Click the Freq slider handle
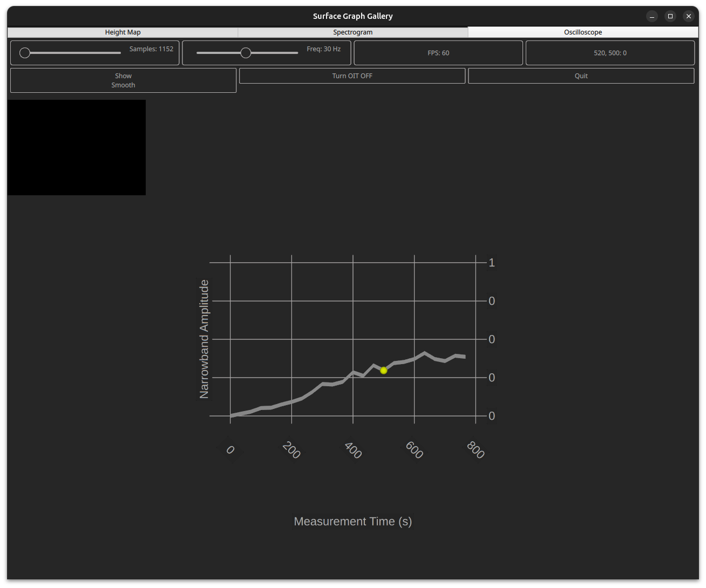 pyautogui.click(x=246, y=53)
